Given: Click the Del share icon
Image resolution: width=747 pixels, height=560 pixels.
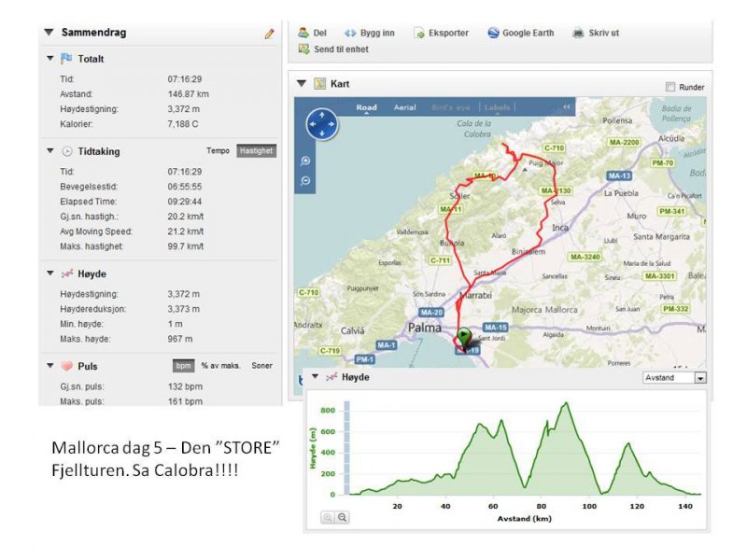Looking at the screenshot, I should (303, 33).
